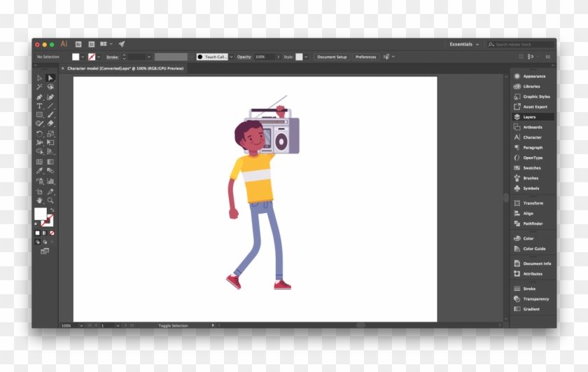Close the Character model document tab
588x372 pixels.
click(x=62, y=69)
